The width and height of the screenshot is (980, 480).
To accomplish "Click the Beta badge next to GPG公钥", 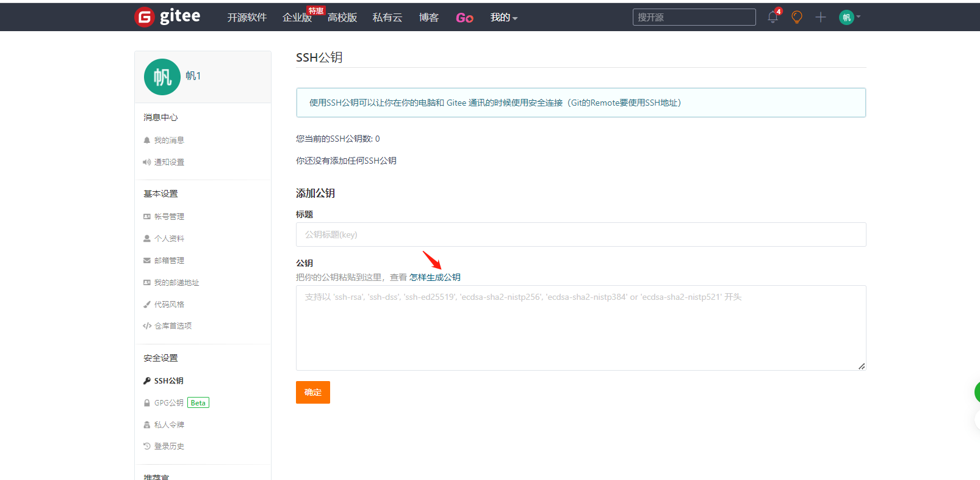I will [x=198, y=403].
